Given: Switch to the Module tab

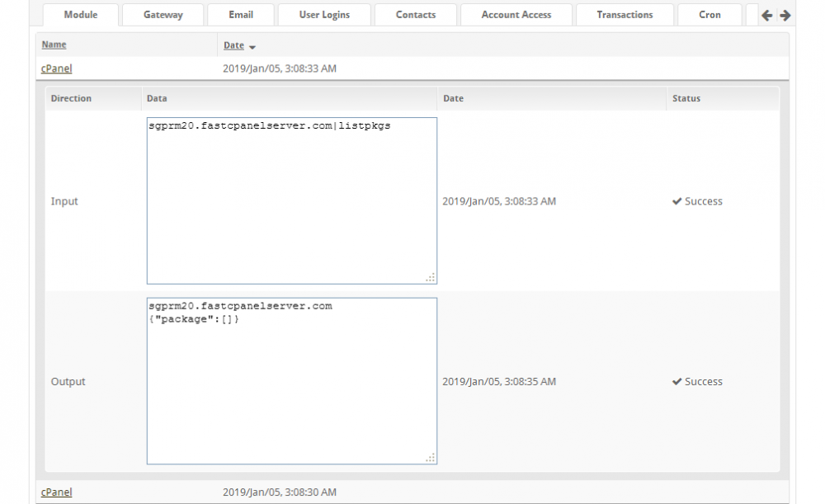Looking at the screenshot, I should (x=81, y=15).
